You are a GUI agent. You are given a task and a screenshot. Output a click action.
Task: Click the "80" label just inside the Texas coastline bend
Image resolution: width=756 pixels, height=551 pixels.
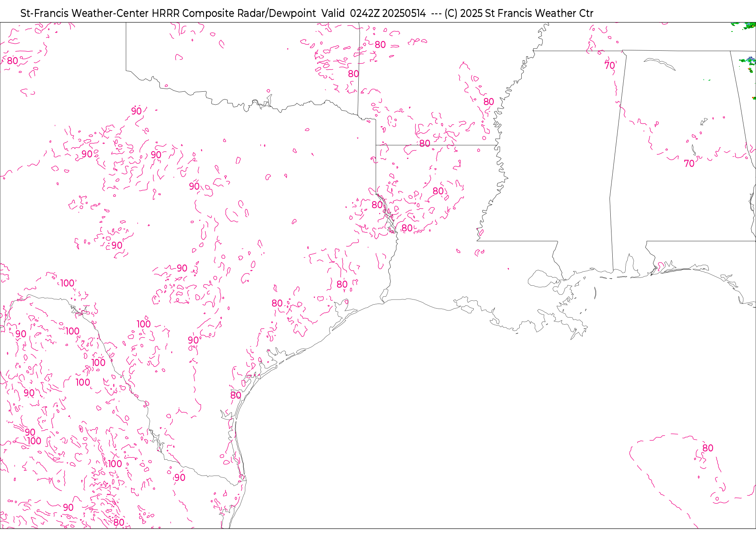coord(235,395)
